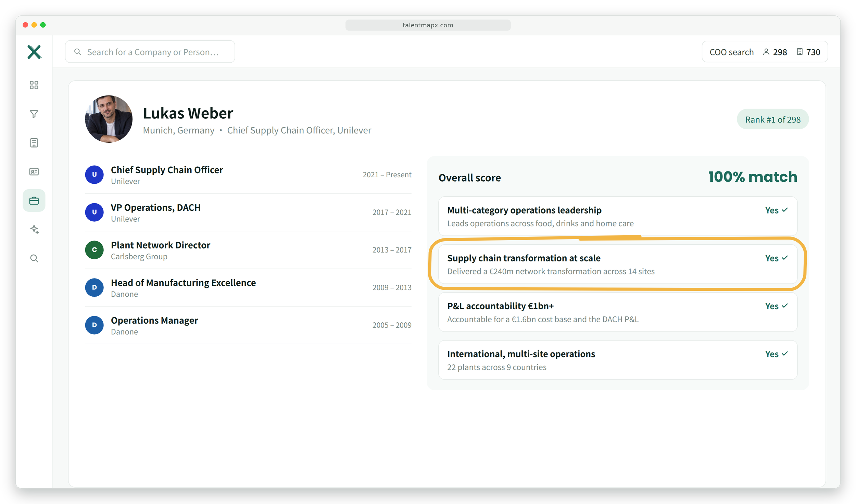Click the search magnifier icon in search field
The image size is (856, 504).
78,52
